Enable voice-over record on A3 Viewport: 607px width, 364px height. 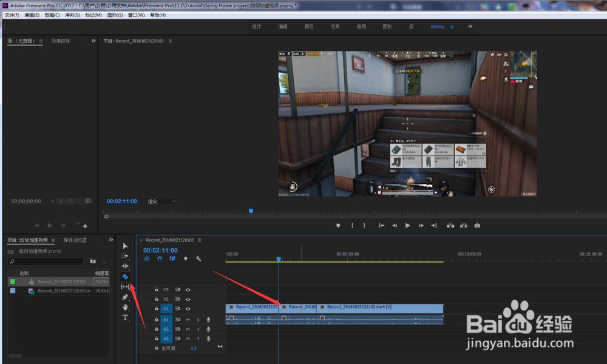[x=208, y=339]
